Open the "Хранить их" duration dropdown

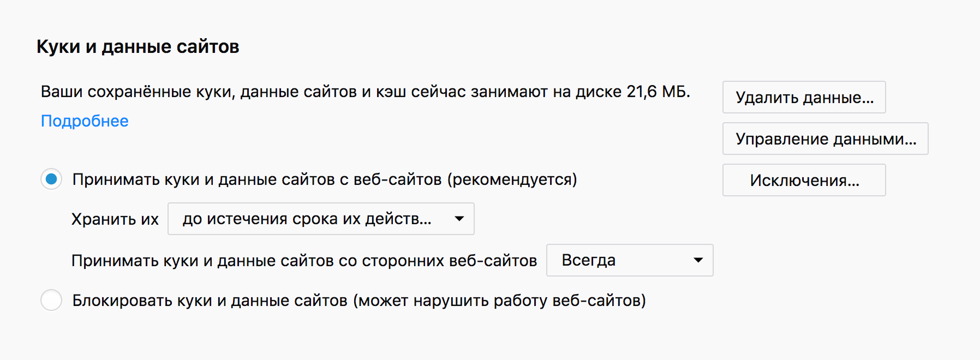pyautogui.click(x=320, y=219)
